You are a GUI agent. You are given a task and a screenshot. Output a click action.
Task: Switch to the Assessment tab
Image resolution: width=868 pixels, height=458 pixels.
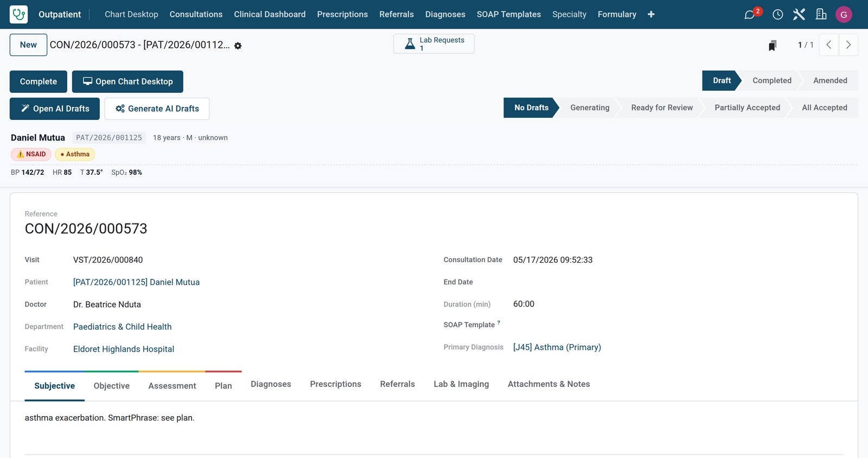click(x=172, y=386)
